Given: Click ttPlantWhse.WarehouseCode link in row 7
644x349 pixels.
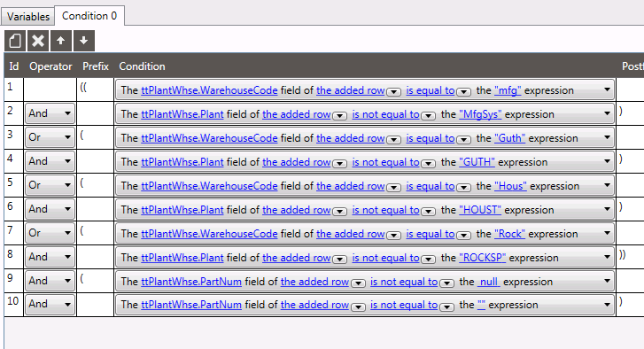Looking at the screenshot, I should tap(209, 234).
